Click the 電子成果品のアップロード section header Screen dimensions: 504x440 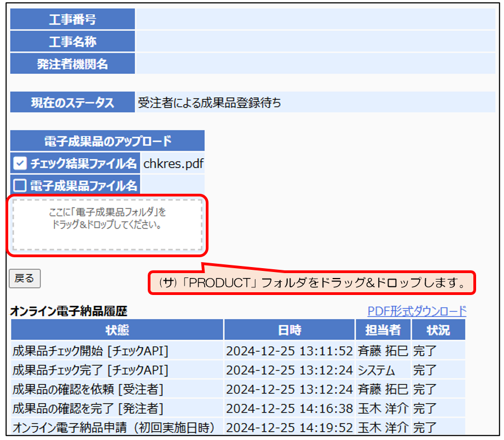[x=107, y=141]
